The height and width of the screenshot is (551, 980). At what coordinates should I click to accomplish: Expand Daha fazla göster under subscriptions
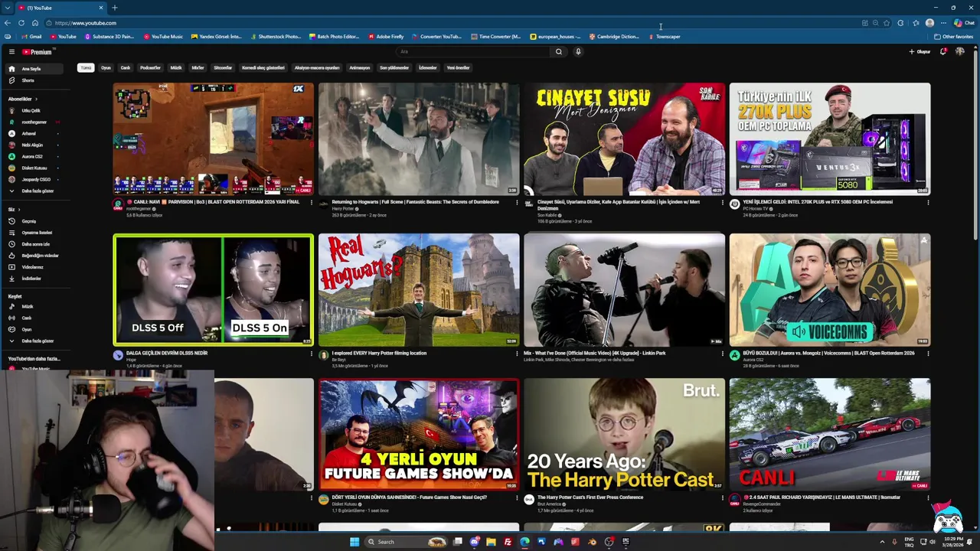pos(38,191)
